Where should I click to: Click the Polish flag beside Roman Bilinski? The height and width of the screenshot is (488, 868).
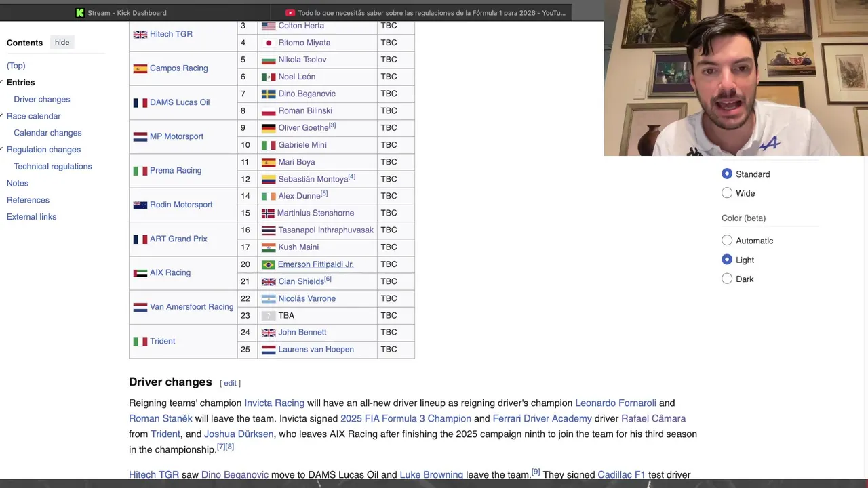coord(269,111)
